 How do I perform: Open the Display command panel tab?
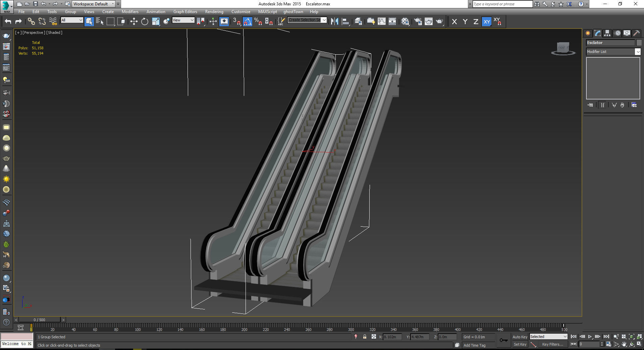627,33
